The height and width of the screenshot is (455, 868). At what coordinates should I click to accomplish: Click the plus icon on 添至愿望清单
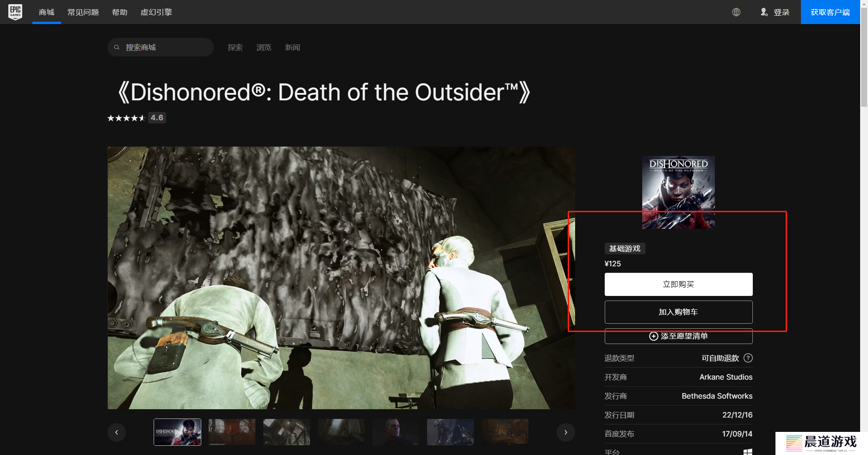654,336
